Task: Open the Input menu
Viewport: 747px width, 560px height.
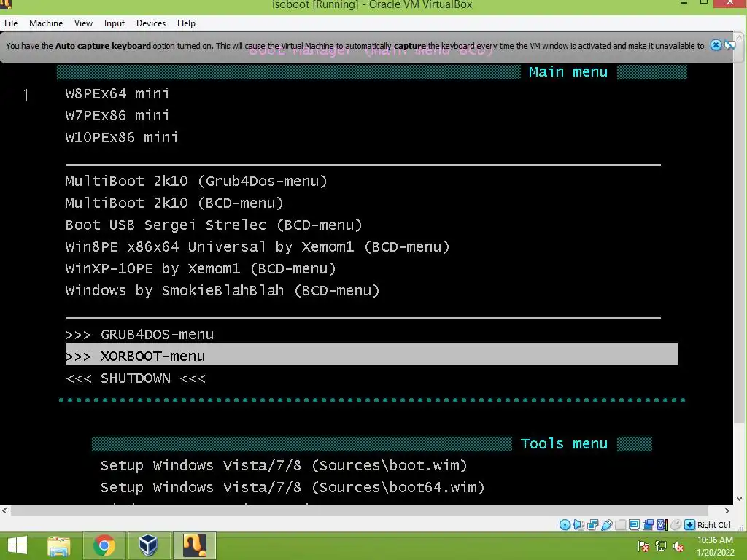Action: click(115, 23)
